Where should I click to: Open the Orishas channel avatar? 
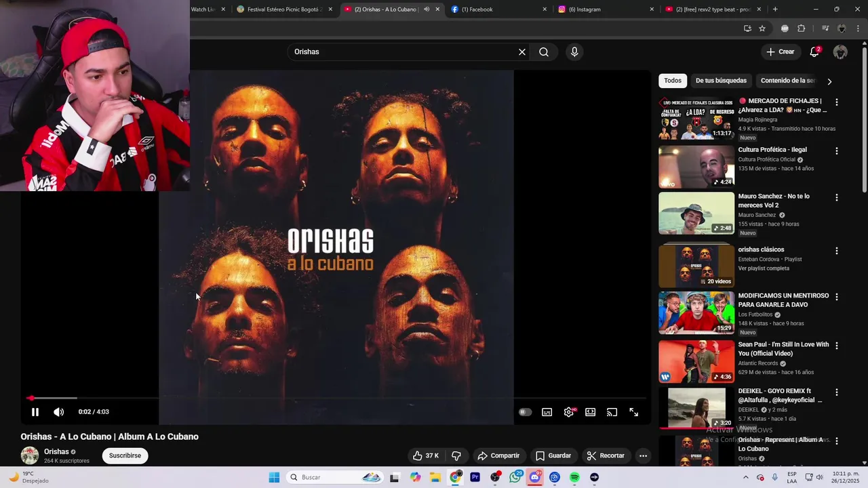pos(30,455)
